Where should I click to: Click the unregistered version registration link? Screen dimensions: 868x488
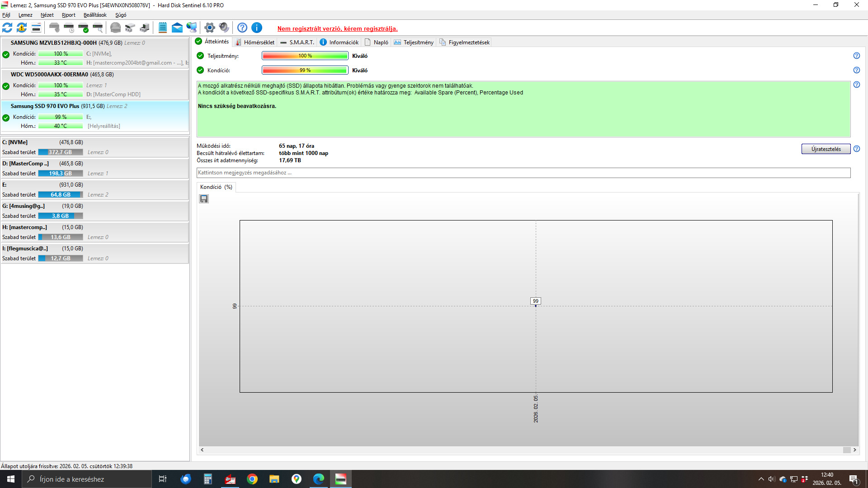click(x=337, y=28)
